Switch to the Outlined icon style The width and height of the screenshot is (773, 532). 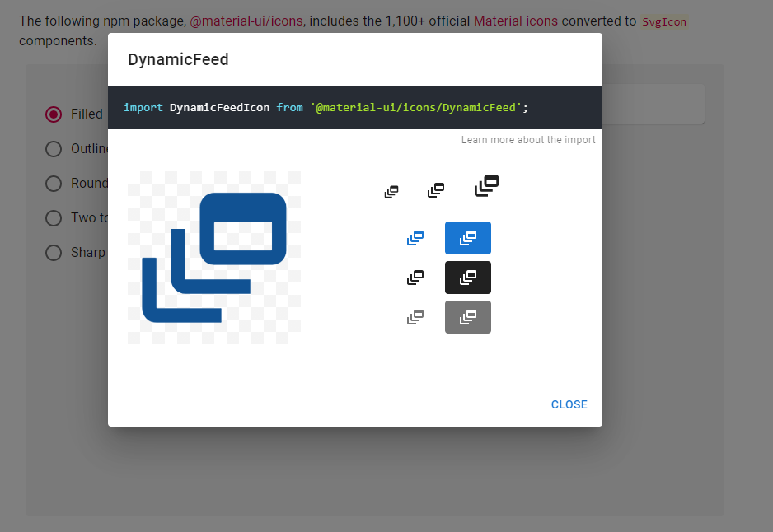pyautogui.click(x=54, y=149)
